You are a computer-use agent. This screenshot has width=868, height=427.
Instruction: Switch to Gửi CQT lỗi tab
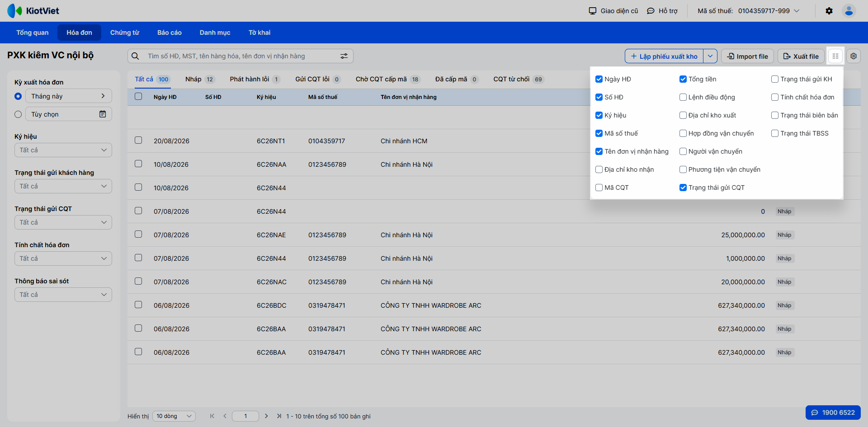click(x=318, y=79)
